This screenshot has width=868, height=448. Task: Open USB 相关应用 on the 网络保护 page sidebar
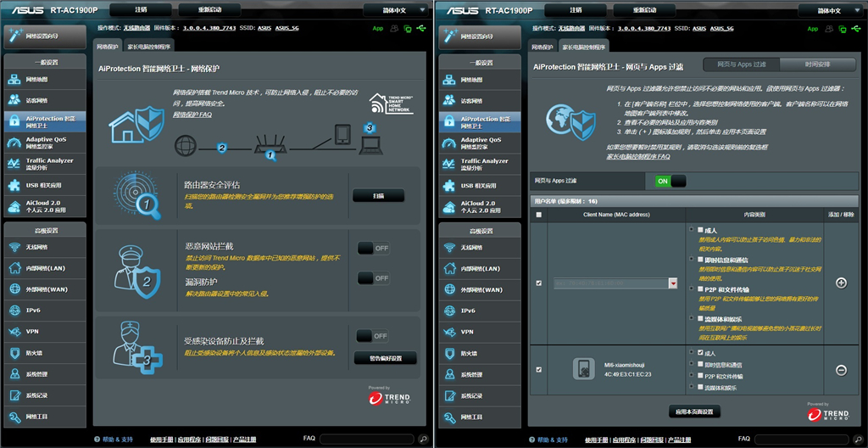(45, 185)
